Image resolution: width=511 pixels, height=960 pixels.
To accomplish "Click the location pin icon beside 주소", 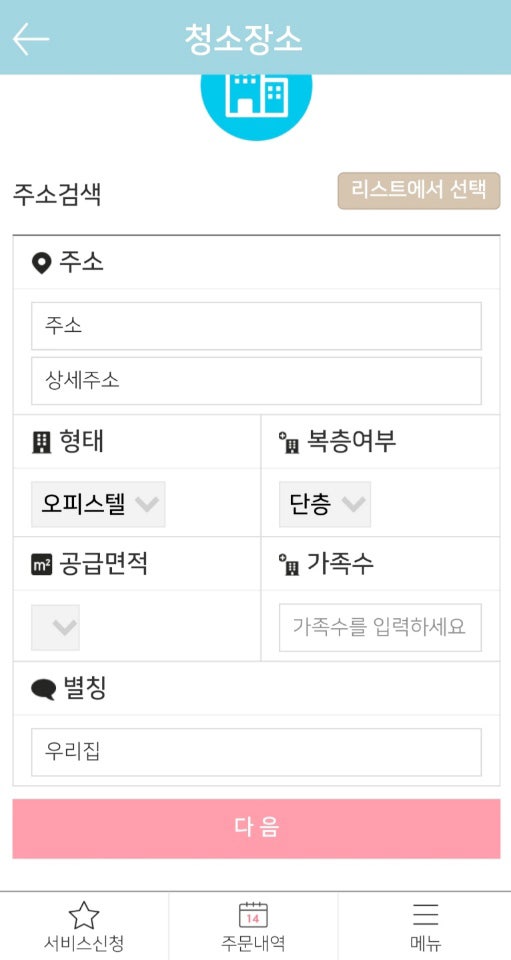I will 40,264.
